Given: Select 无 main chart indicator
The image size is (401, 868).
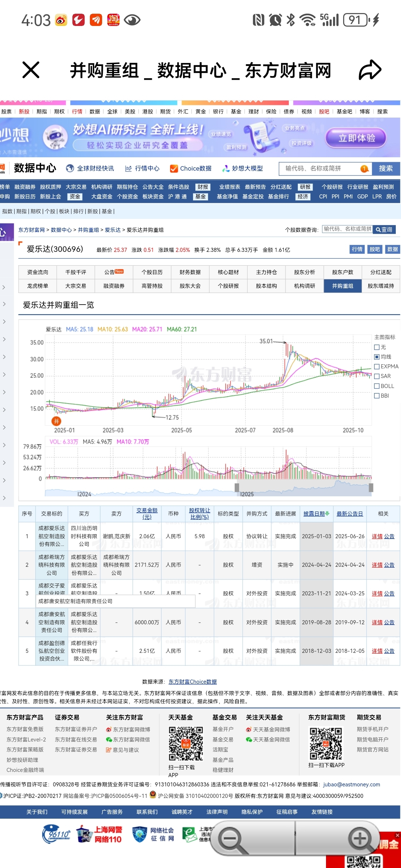Looking at the screenshot, I should 377,347.
